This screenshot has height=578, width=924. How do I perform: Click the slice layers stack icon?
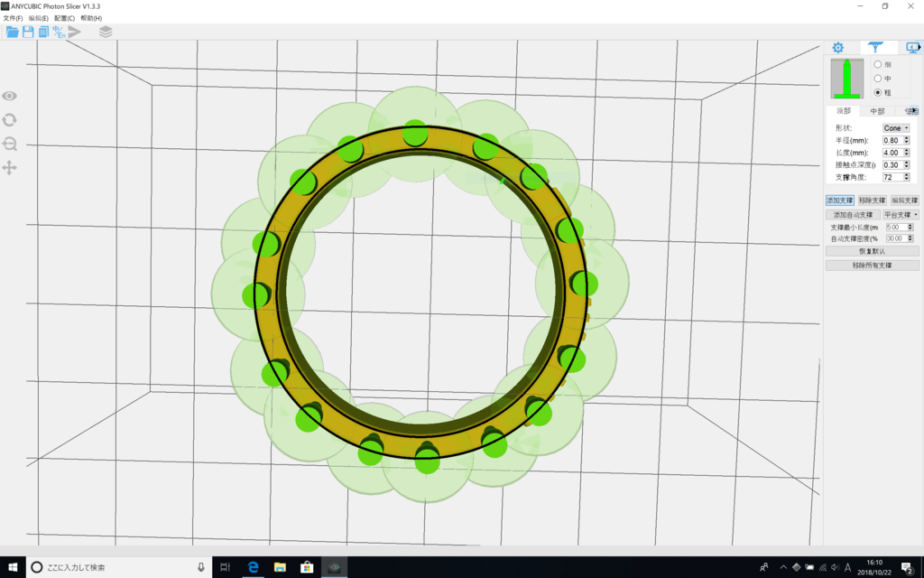tap(106, 32)
